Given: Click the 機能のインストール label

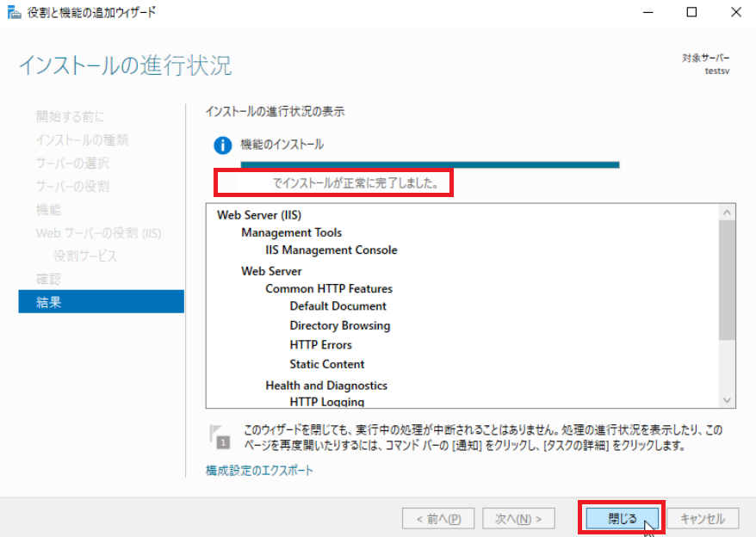Looking at the screenshot, I should 282,145.
